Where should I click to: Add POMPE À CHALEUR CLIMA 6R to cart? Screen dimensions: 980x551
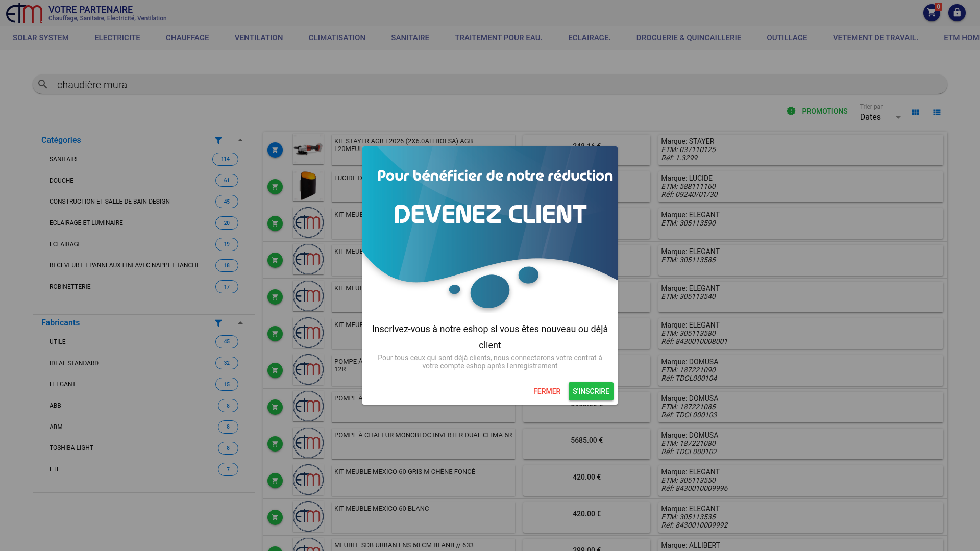(275, 444)
